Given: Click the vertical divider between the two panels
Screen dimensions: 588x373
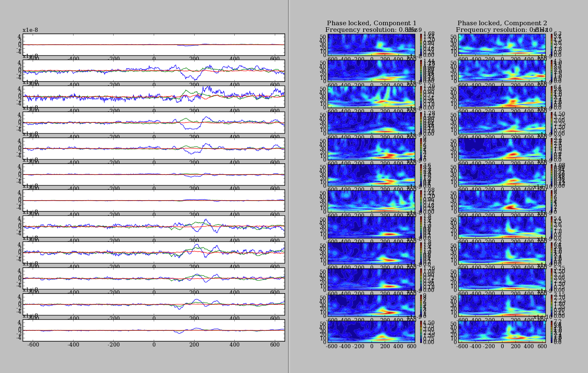Looking at the screenshot, I should (x=289, y=186).
